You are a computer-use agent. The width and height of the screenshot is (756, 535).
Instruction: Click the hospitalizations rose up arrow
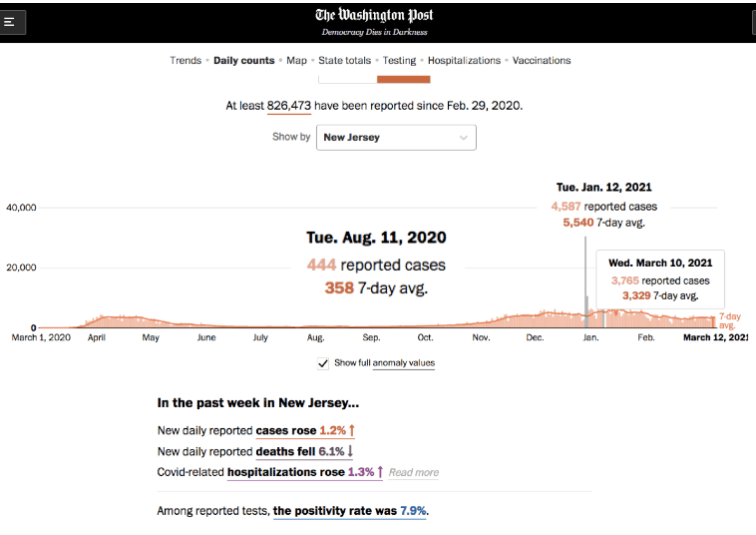pos(380,472)
